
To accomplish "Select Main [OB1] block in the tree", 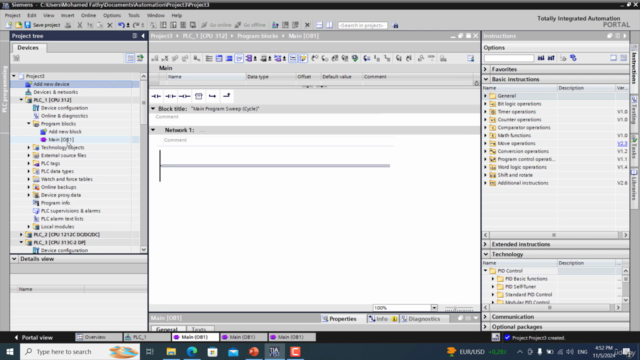I will tap(61, 140).
